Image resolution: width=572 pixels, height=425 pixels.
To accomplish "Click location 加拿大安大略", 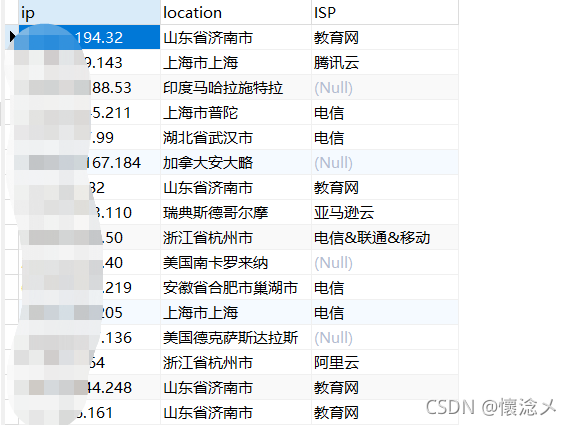I will click(x=208, y=162).
